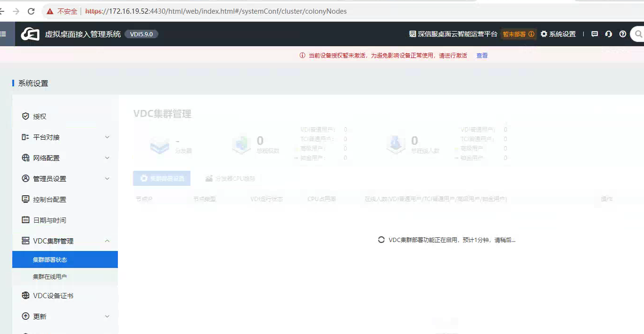Open 深信服桌面云智能运营平台 link
644x334 pixels.
453,34
